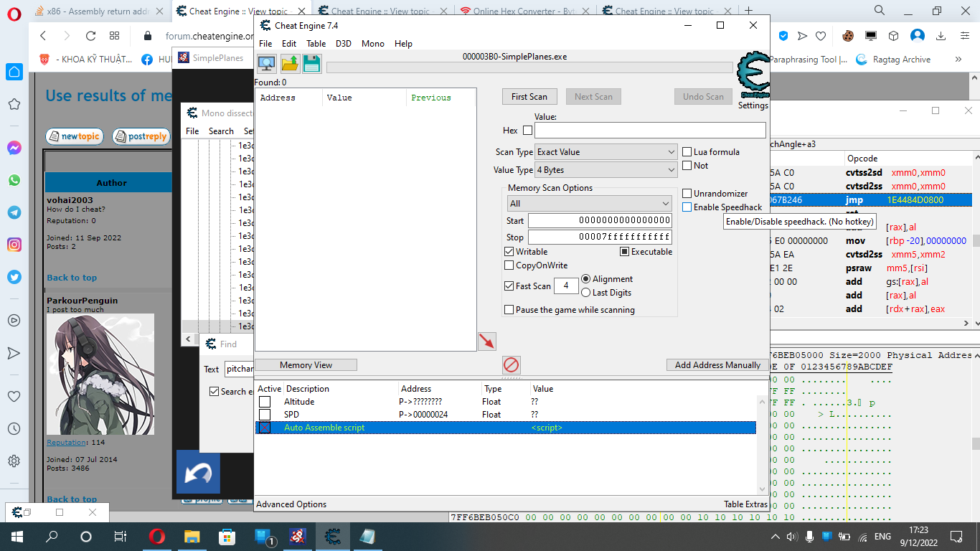Screen dimensions: 980x551
Task: Click the scan progress bar
Action: click(x=529, y=67)
